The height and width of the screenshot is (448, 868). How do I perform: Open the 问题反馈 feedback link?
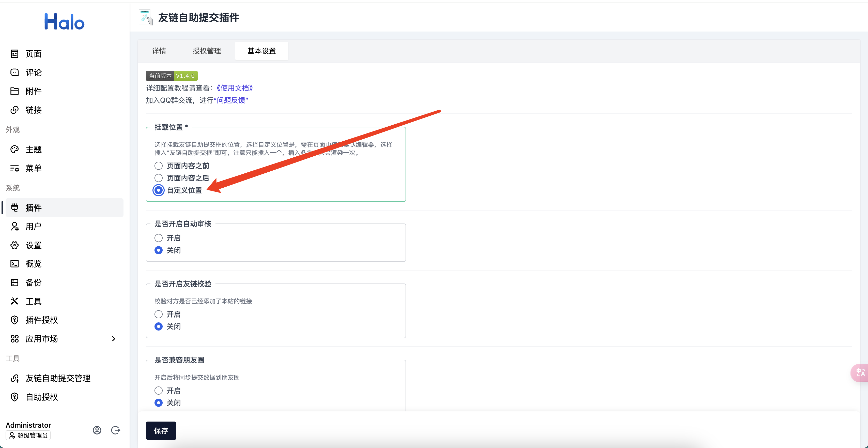[231, 100]
